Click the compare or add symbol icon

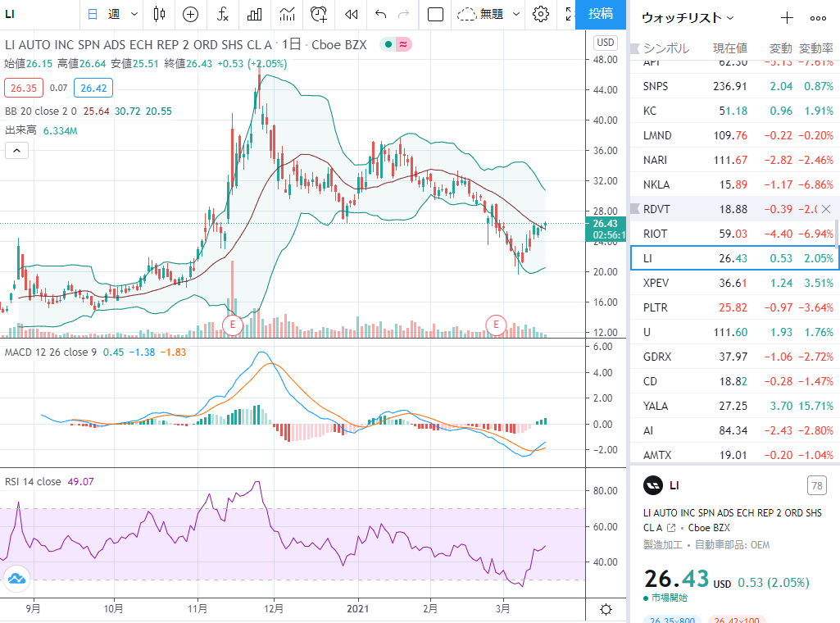190,15
